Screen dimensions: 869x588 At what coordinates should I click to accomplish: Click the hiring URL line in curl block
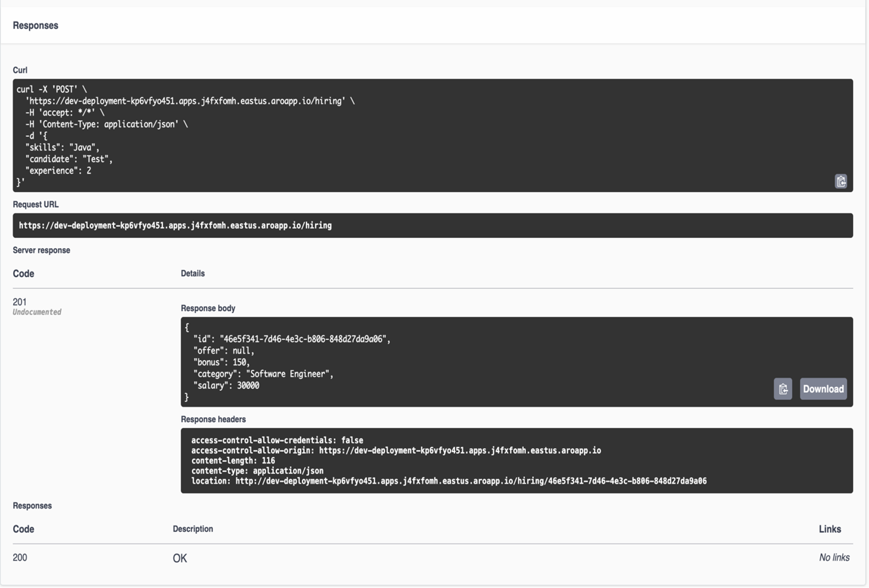[x=190, y=101]
